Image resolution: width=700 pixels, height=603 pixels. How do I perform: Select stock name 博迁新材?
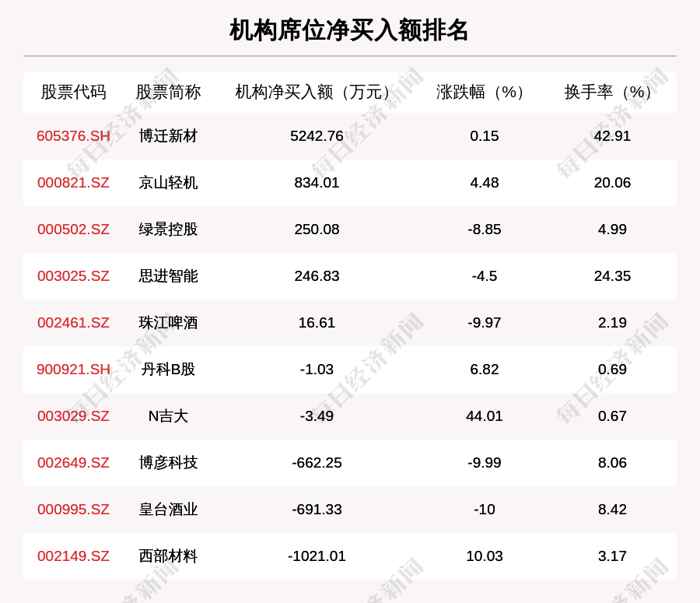click(168, 136)
